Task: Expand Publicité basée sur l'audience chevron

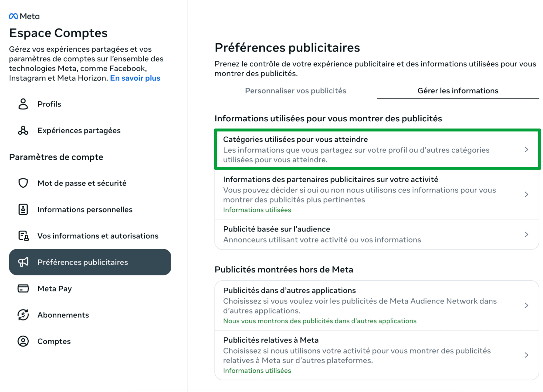Action: [526, 234]
